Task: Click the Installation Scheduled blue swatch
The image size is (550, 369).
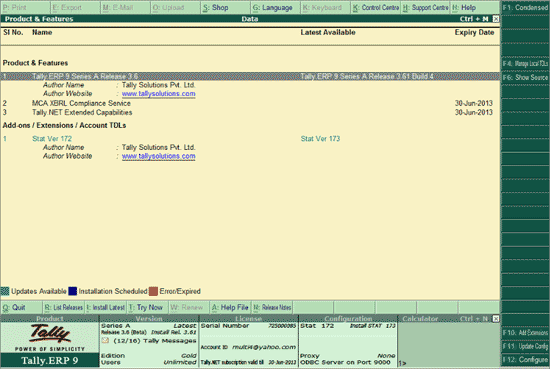Action: pos(73,291)
